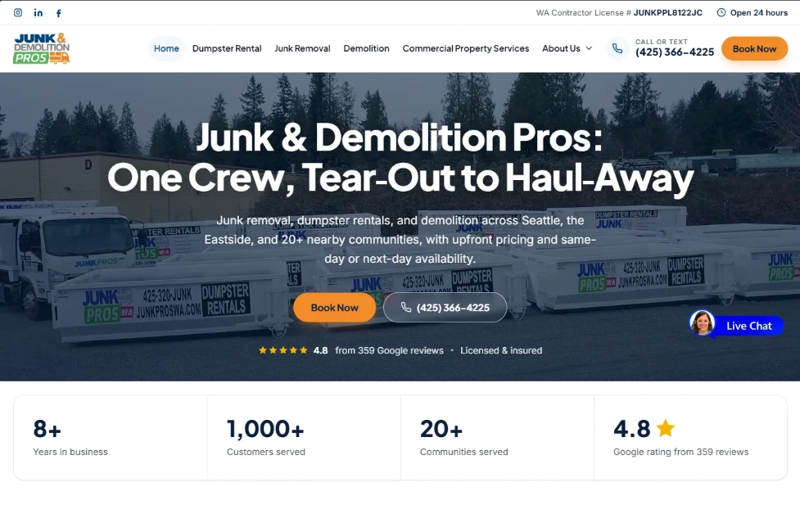Image resolution: width=800 pixels, height=532 pixels.
Task: Click 'Google rating from 359 reviews' text
Action: pyautogui.click(x=680, y=452)
